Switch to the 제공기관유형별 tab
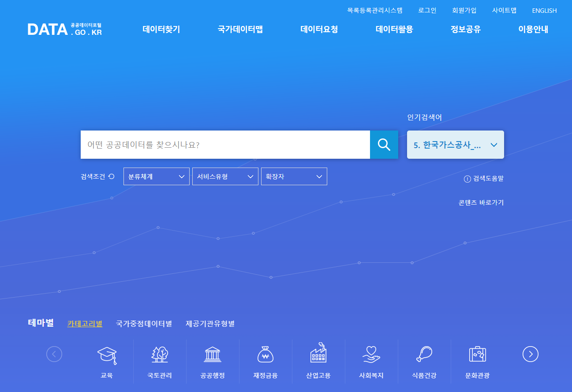The width and height of the screenshot is (572, 392). [210, 324]
